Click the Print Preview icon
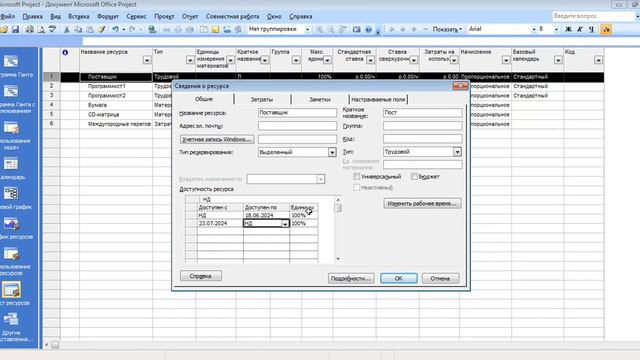 pyautogui.click(x=41, y=29)
